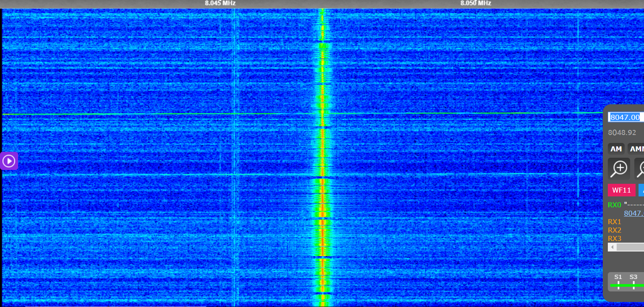Click the partially visible zoom out magnifier
The image size is (644, 307).
coord(640,169)
